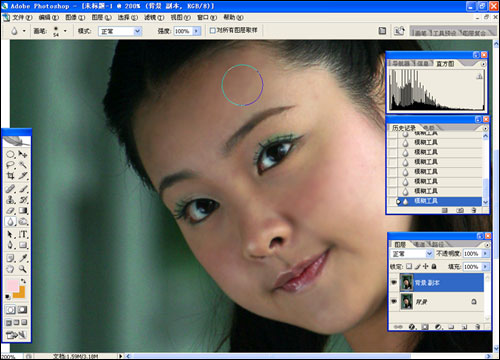The width and height of the screenshot is (500, 360).
Task: Add layer style from Layers panel bottom
Action: 412,327
